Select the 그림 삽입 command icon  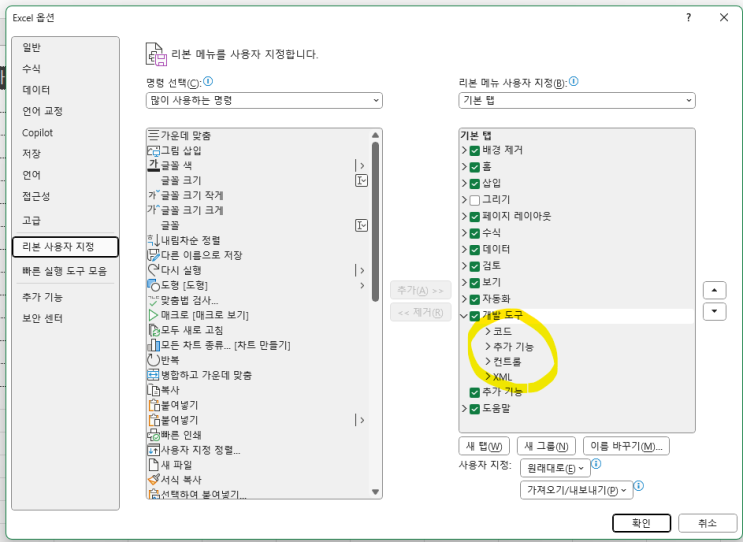(154, 151)
